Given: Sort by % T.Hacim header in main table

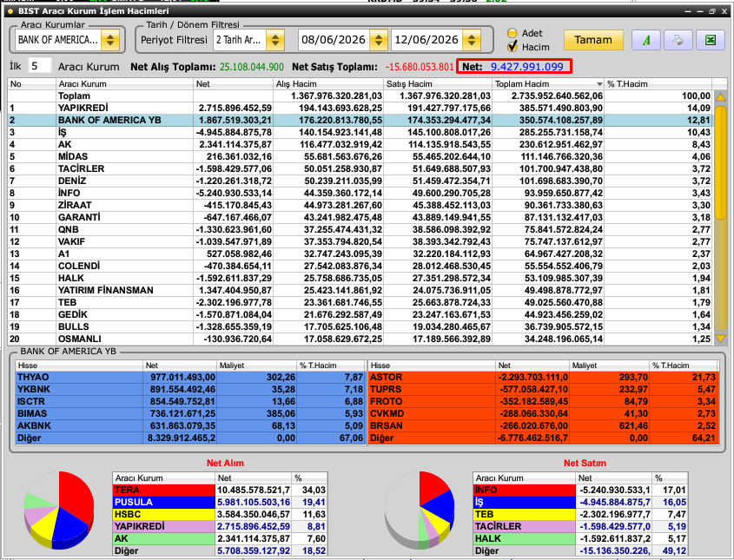Looking at the screenshot, I should pos(658,83).
